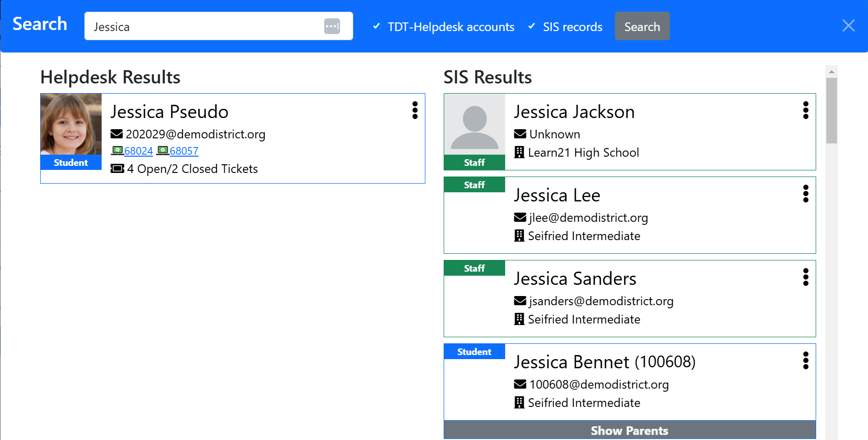Click the Jessica Pseudo student photo

[x=71, y=124]
